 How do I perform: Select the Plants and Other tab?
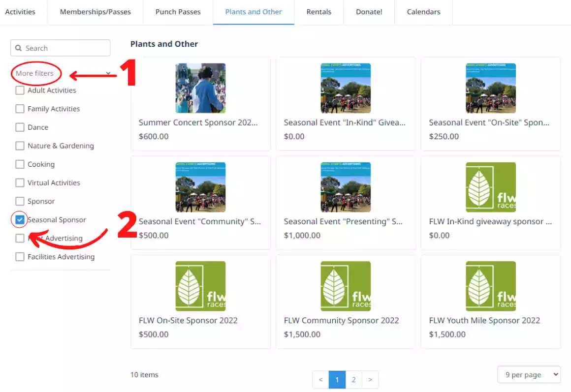(254, 12)
